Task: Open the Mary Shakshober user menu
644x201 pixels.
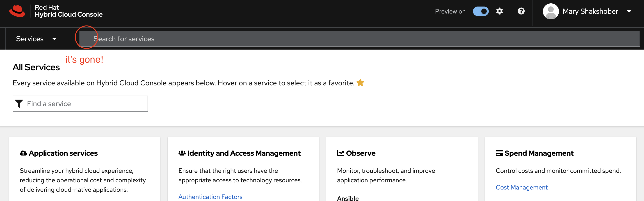Action: point(590,11)
